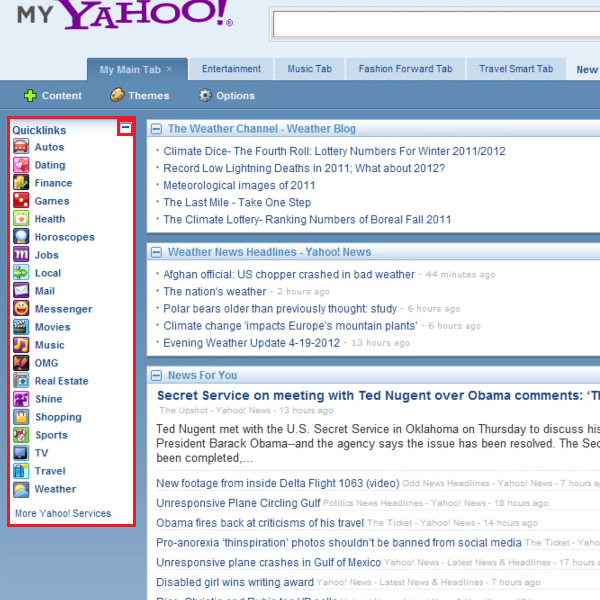The height and width of the screenshot is (600, 600).
Task: Click the Shine icon
Action: (x=21, y=399)
